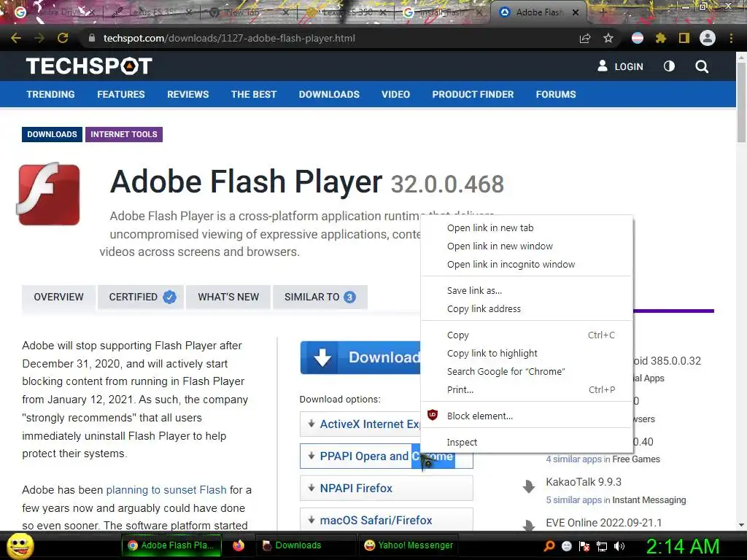Select Search Google for "Chrome"
This screenshot has width=747, height=560.
click(527, 371)
